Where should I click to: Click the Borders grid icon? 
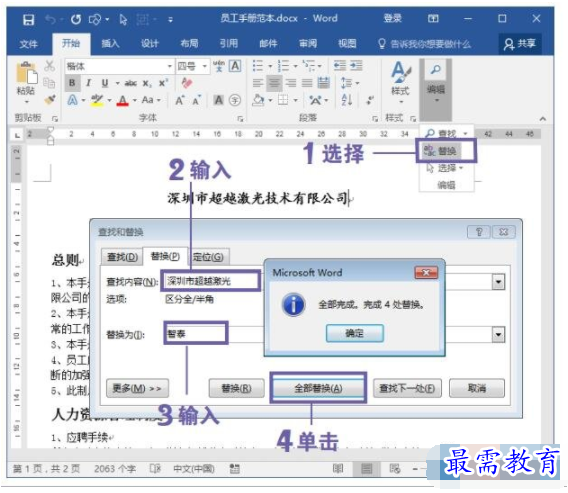pos(283,100)
